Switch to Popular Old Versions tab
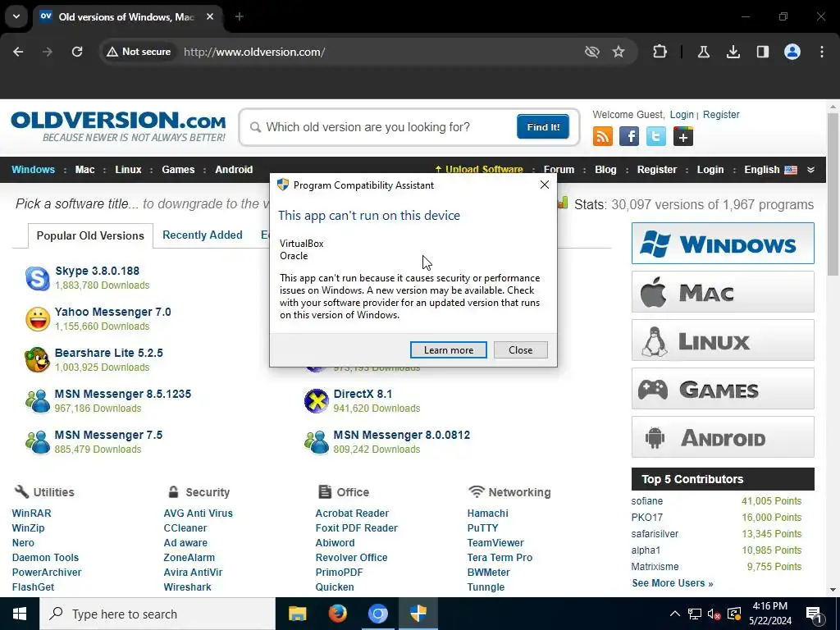 coord(90,235)
